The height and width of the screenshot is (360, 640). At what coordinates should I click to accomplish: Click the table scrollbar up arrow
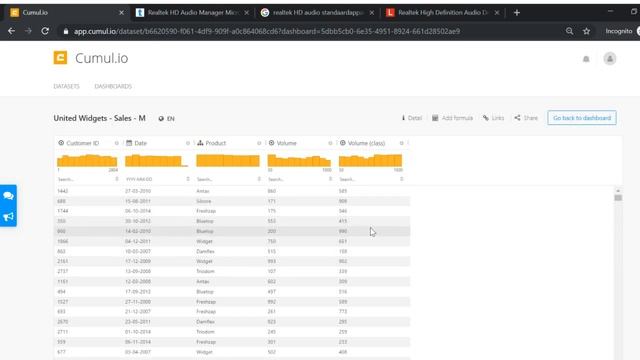(618, 191)
